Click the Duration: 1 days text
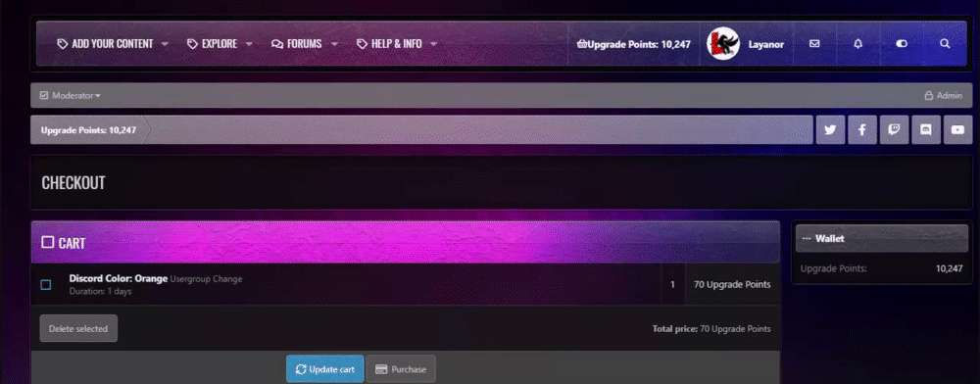Screen dimensions: 980x384 [101, 292]
